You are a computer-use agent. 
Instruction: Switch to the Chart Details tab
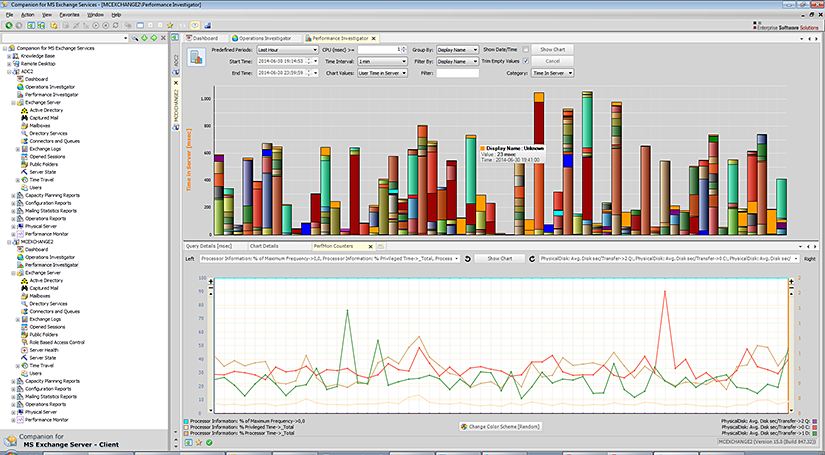264,246
